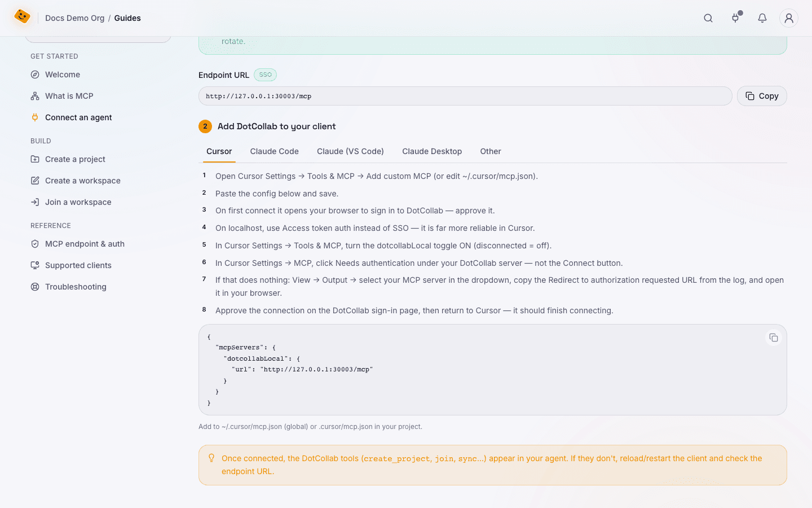Open the search icon in header
This screenshot has width=812, height=508.
pyautogui.click(x=708, y=18)
